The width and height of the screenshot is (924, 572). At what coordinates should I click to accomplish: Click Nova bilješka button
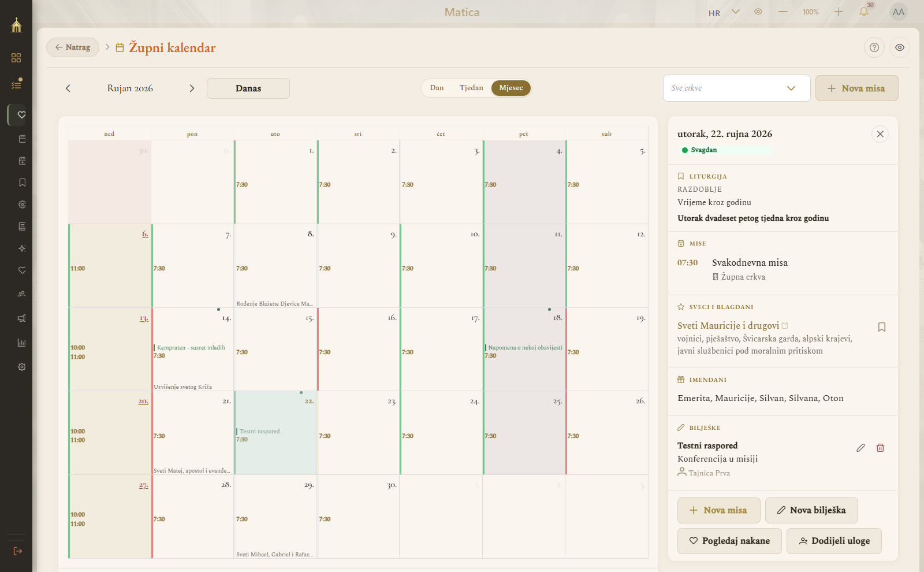click(811, 510)
